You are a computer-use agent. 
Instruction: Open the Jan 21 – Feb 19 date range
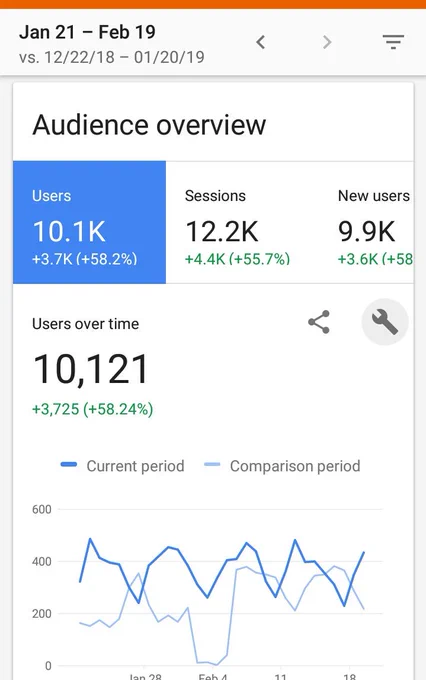click(x=87, y=32)
